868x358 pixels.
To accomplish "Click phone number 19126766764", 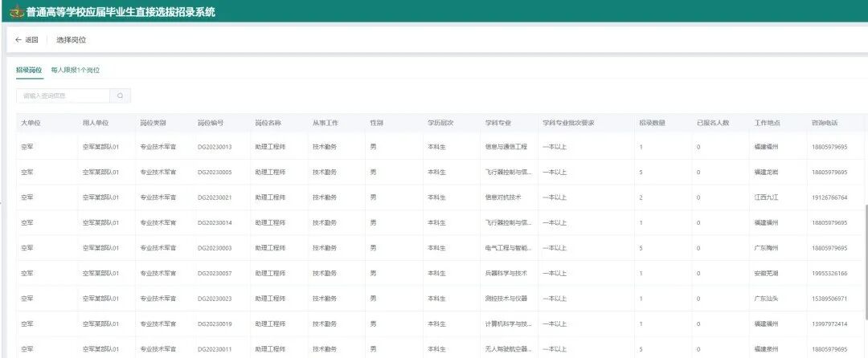I will tap(829, 197).
